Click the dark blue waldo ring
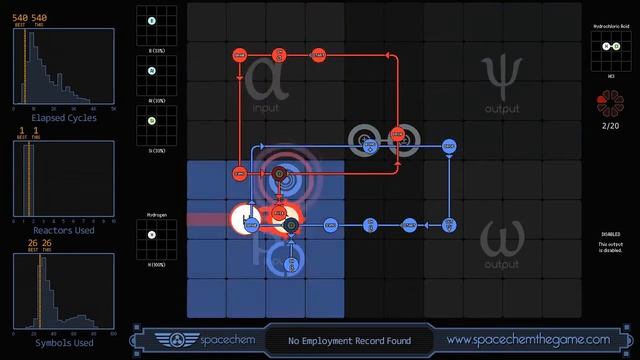The height and width of the screenshot is (360, 640). 291,225
